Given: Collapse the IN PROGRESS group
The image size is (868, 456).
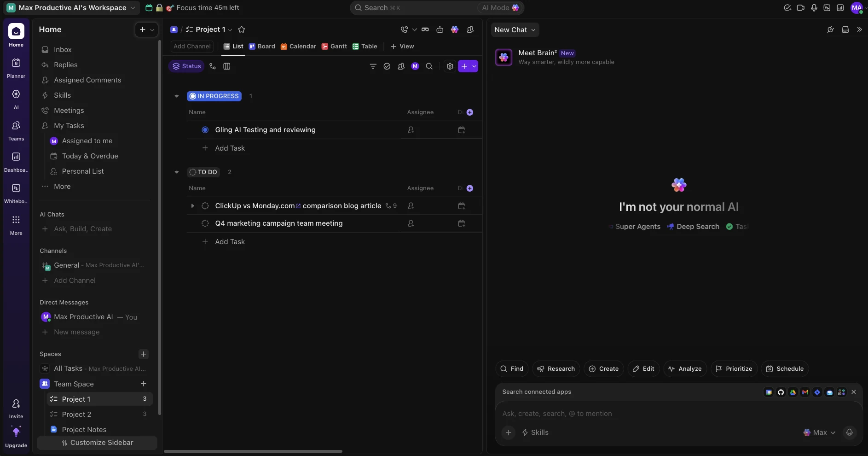Looking at the screenshot, I should tap(177, 96).
